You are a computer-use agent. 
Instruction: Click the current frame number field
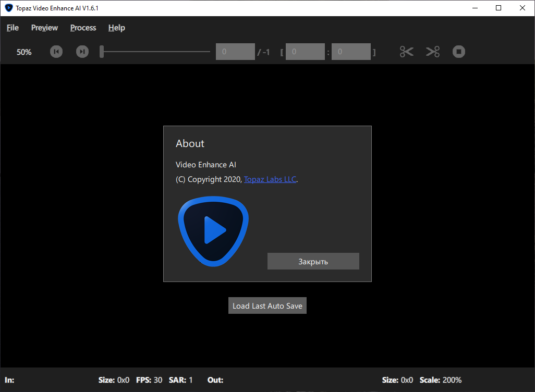[x=235, y=52]
